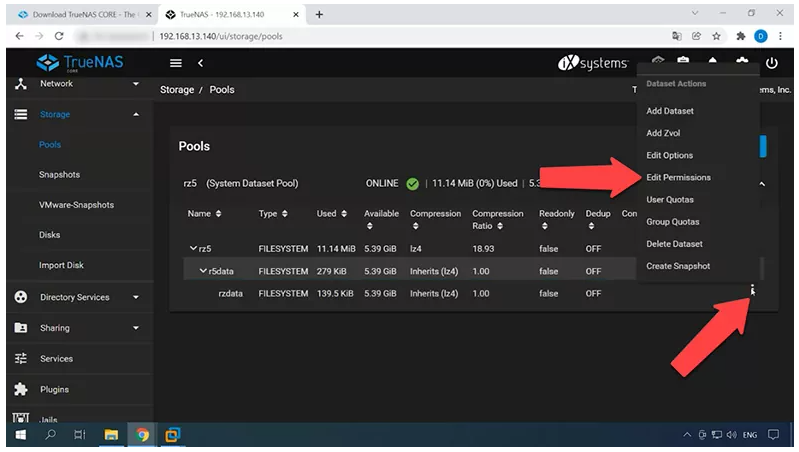Toggle the hamburger sidebar menu
Screen dimensions: 799x452
176,63
